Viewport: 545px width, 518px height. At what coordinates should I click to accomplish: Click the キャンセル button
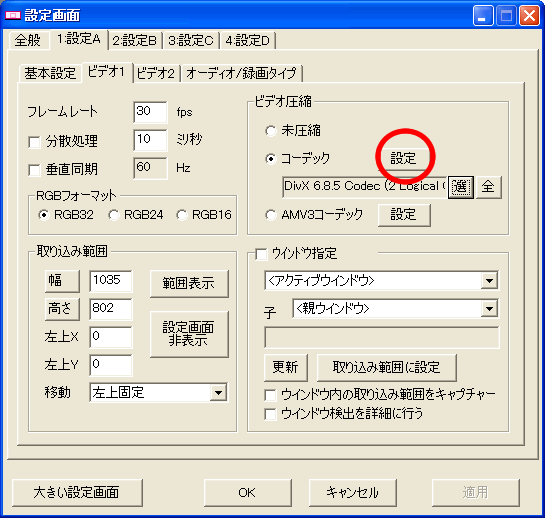click(x=353, y=493)
